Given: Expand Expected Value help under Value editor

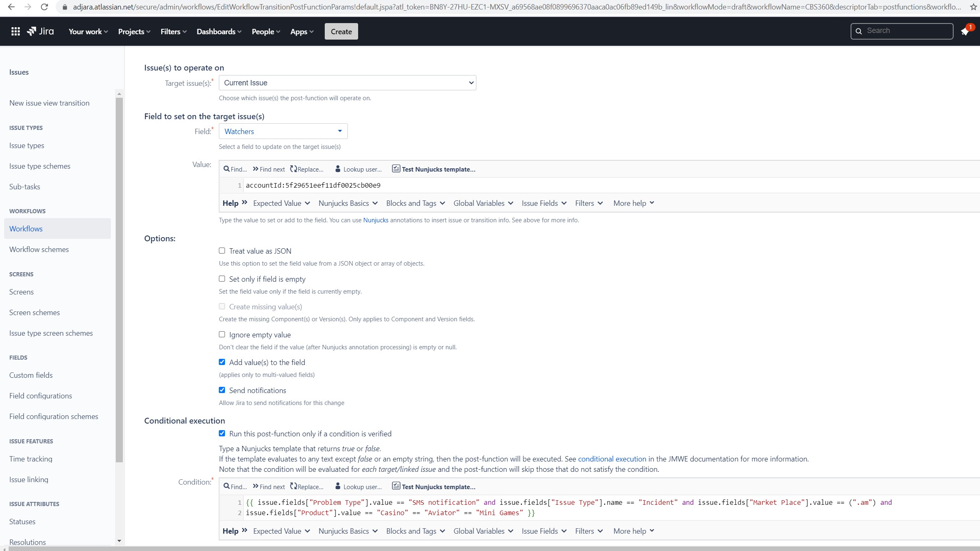Looking at the screenshot, I should tap(281, 203).
